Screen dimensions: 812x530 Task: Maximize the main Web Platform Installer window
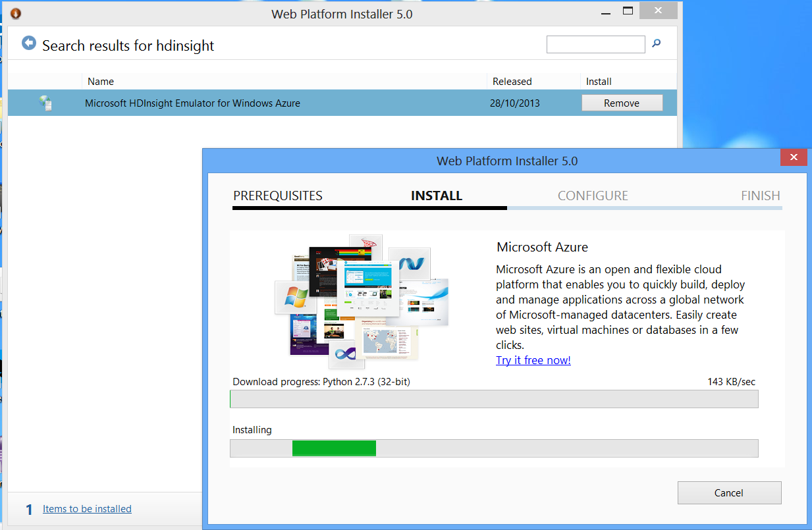pos(628,11)
